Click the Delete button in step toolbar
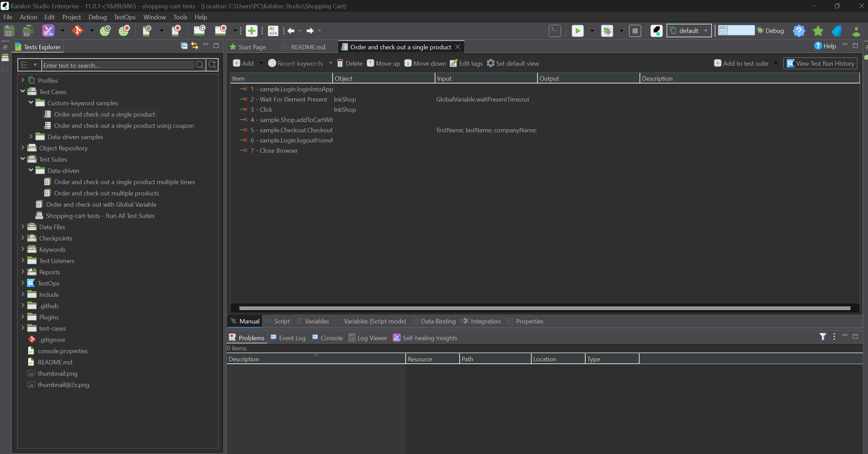Image resolution: width=868 pixels, height=454 pixels. 350,63
